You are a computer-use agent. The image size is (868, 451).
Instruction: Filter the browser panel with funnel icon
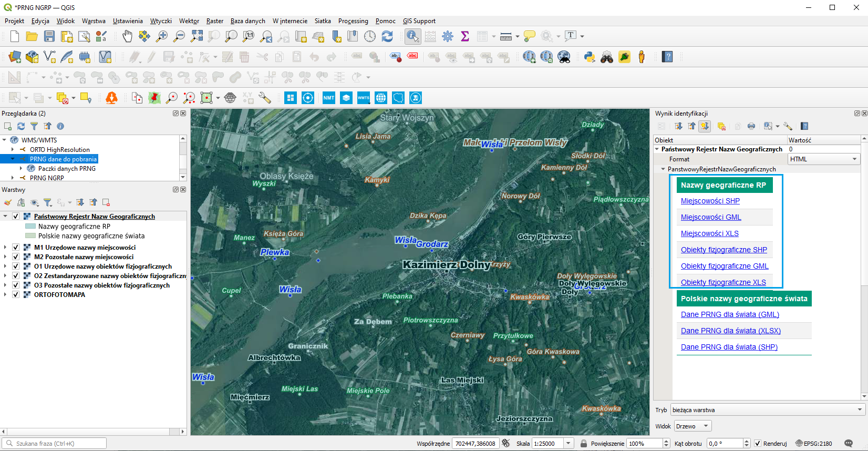pos(34,126)
